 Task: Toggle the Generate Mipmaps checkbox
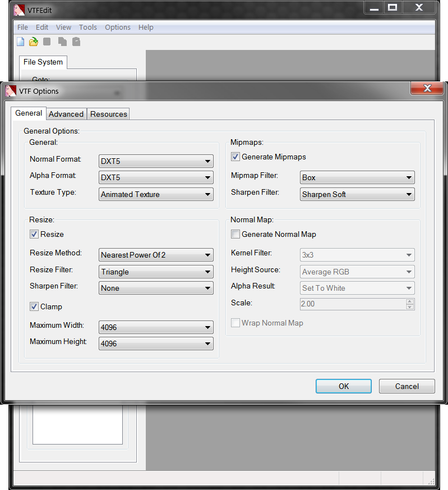click(x=235, y=157)
